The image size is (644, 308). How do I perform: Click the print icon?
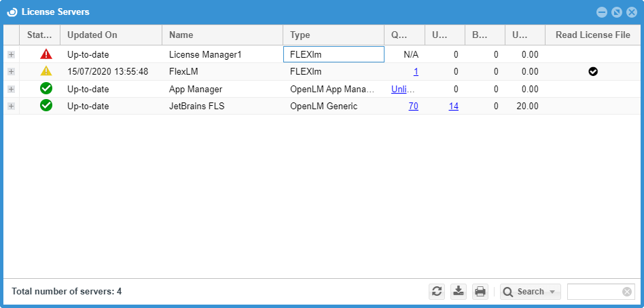[480, 292]
